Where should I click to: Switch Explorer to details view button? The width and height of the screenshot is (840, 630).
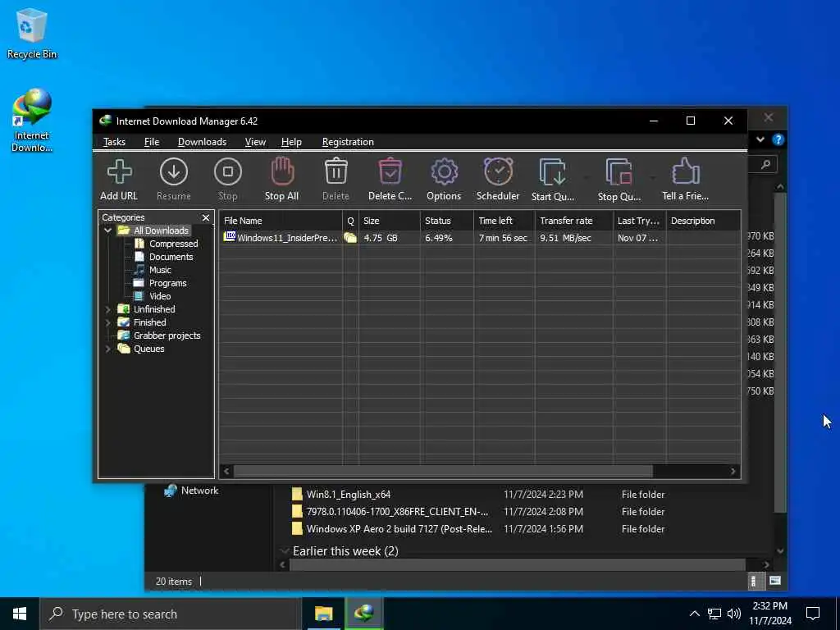[x=754, y=581]
